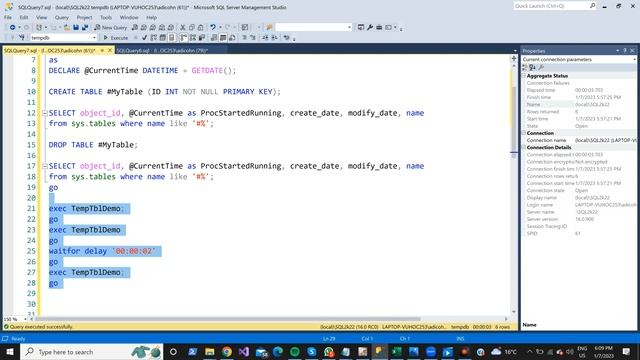Click the Undo arrow icon
Image resolution: width=640 pixels, height=360 pixels.
pos(213,27)
